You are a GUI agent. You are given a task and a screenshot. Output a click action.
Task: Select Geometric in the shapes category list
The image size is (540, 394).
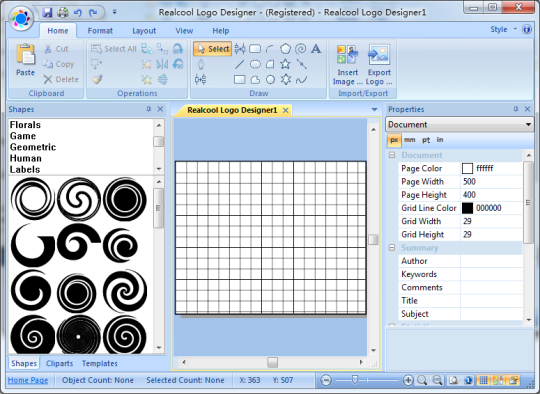pyautogui.click(x=33, y=147)
